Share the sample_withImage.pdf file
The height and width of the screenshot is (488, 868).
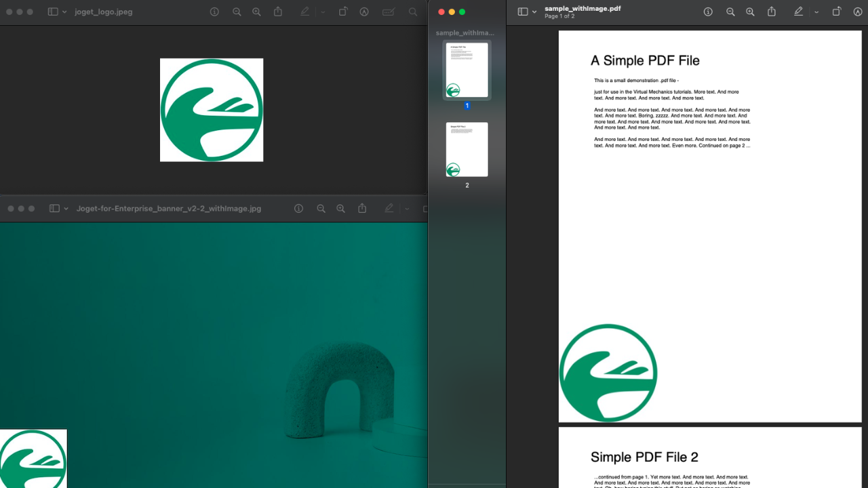pyautogui.click(x=772, y=12)
